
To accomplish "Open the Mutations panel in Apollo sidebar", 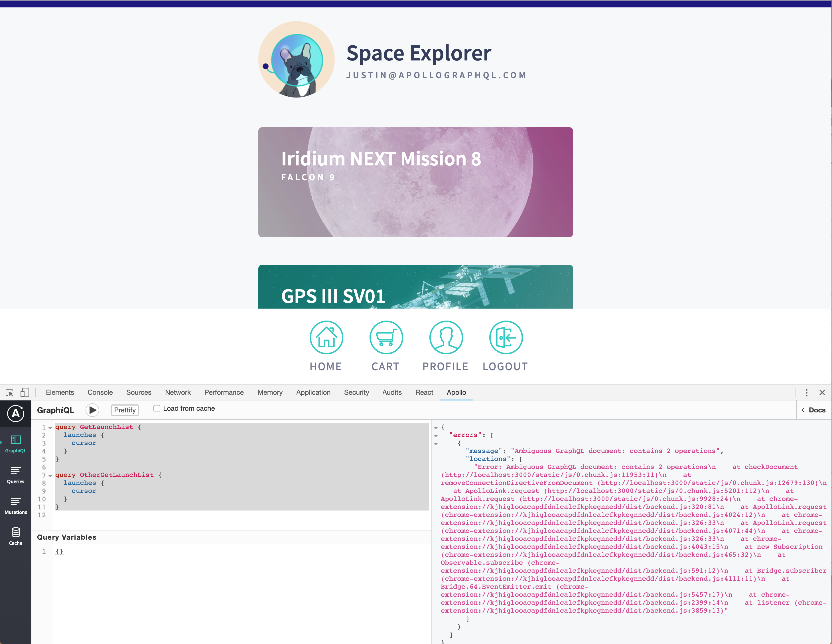I will pyautogui.click(x=16, y=505).
